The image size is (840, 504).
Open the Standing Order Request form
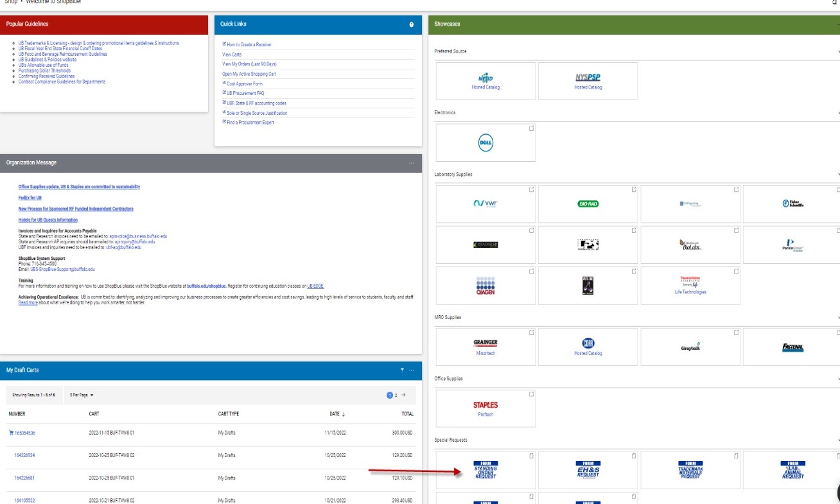pyautogui.click(x=486, y=470)
